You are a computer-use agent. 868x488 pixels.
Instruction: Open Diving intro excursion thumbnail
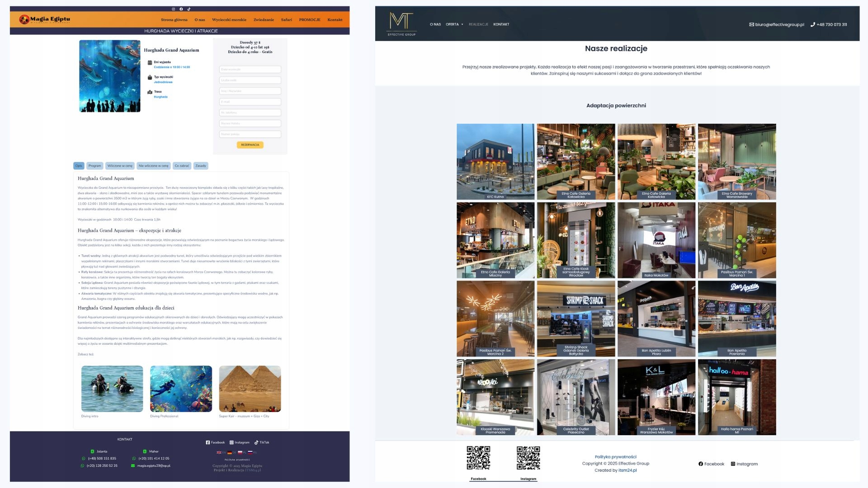point(112,389)
